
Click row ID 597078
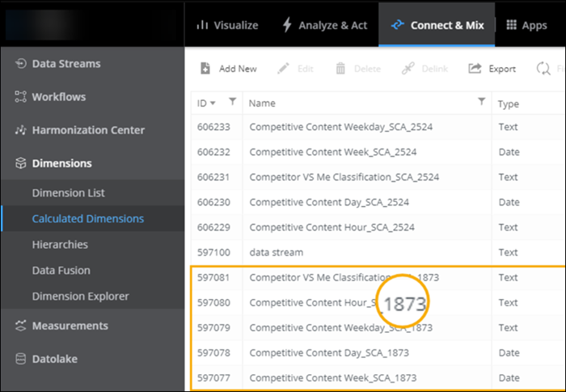point(213,352)
